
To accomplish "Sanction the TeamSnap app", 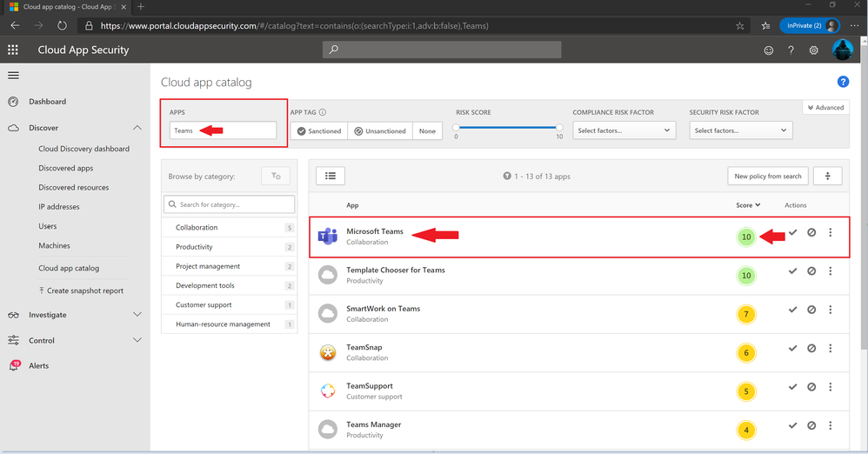I will [x=792, y=348].
